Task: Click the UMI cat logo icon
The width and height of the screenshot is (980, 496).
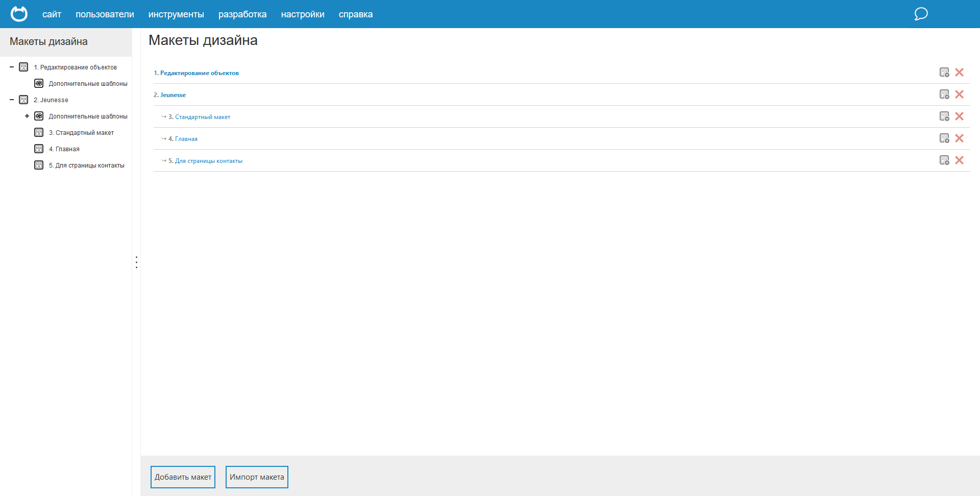Action: pyautogui.click(x=19, y=14)
